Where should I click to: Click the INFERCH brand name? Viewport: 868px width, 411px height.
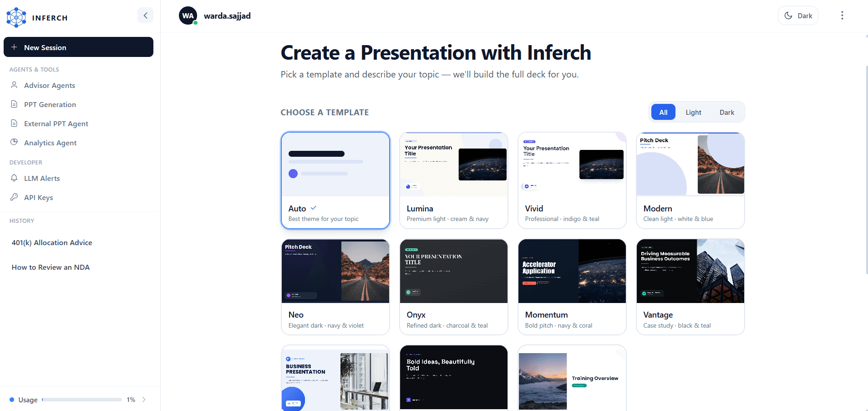click(x=50, y=18)
